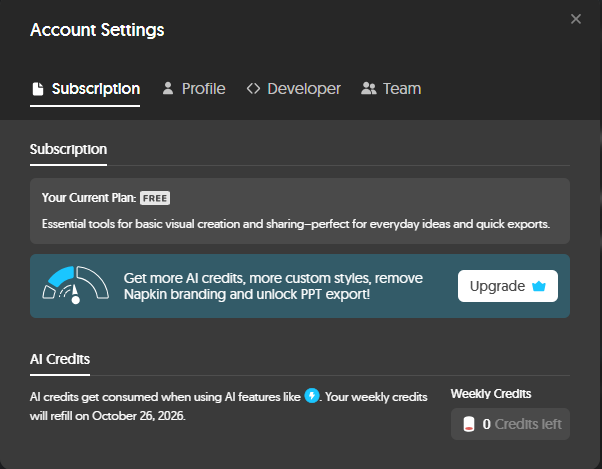602x469 pixels.
Task: Click the "Subscription" section heading
Action: 68,149
